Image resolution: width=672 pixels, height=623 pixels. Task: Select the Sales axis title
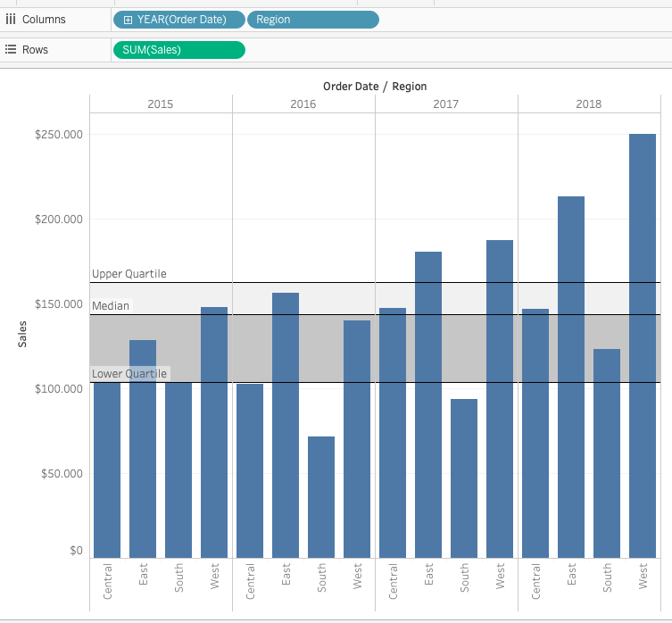(x=22, y=334)
